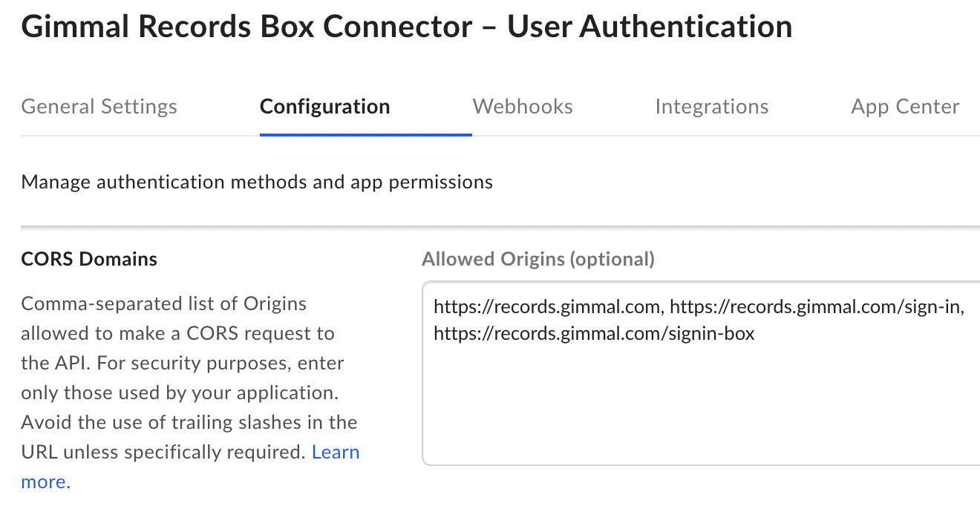Switch to the Integrations tab
This screenshot has height=509, width=980.
(711, 106)
